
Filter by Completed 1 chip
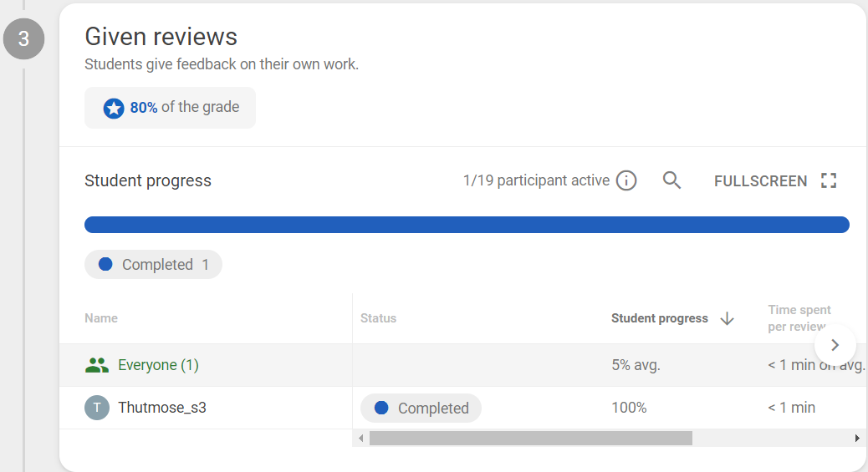pos(153,265)
